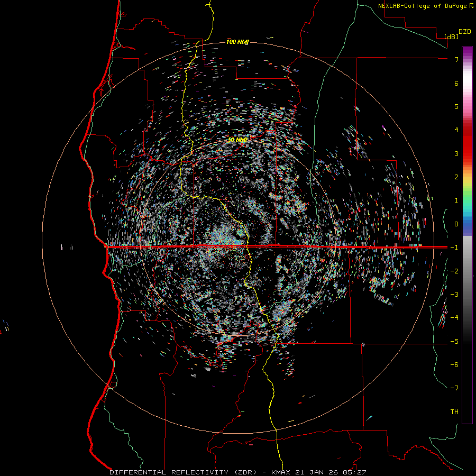Select the -4 value on the scale
Screen dimensions: 476x476
tap(454, 318)
